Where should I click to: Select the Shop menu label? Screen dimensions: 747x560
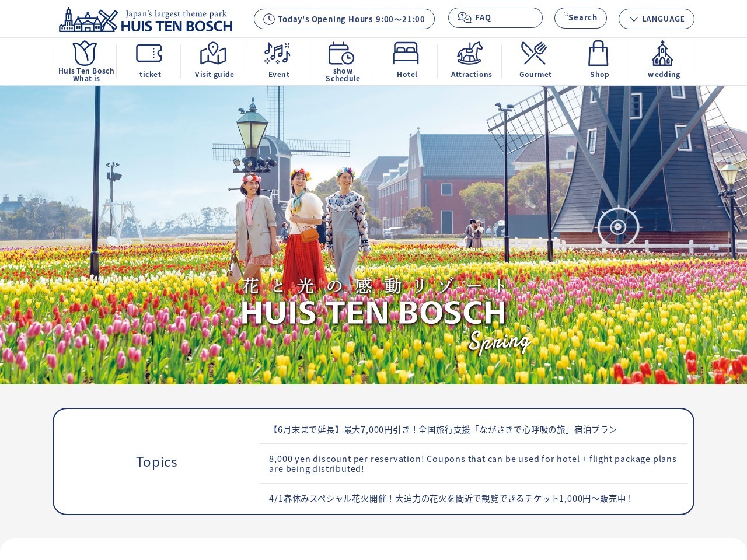coord(599,74)
